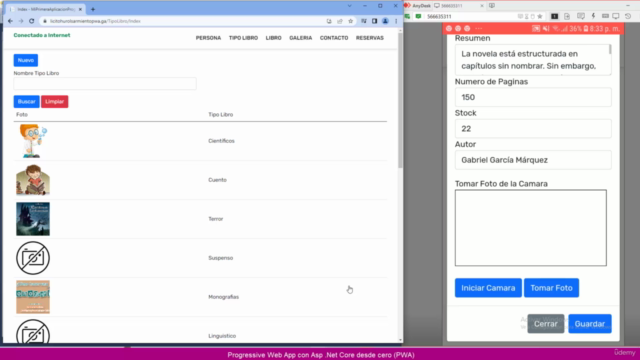640x360 pixels.
Task: Click the Cuento table text
Action: click(x=217, y=180)
